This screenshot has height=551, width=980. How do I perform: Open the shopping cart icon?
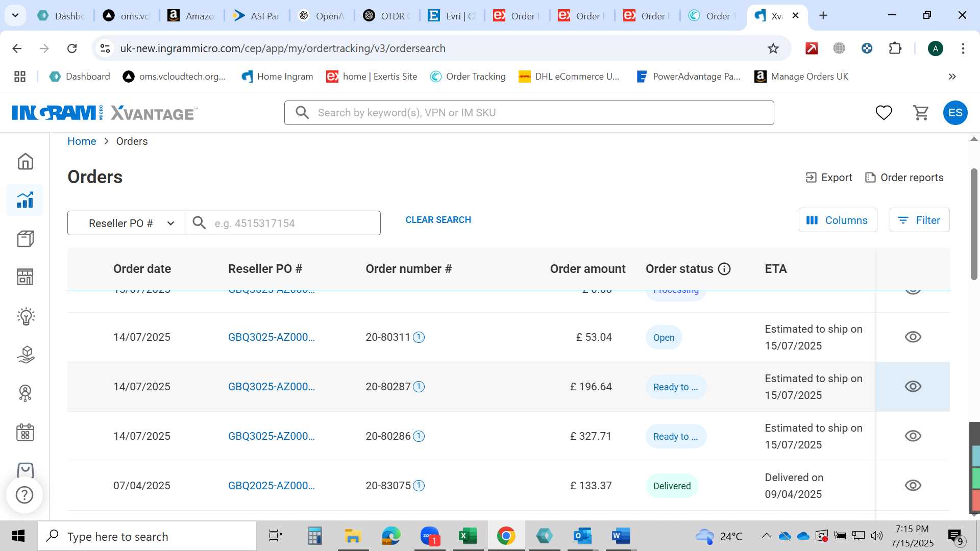(921, 113)
